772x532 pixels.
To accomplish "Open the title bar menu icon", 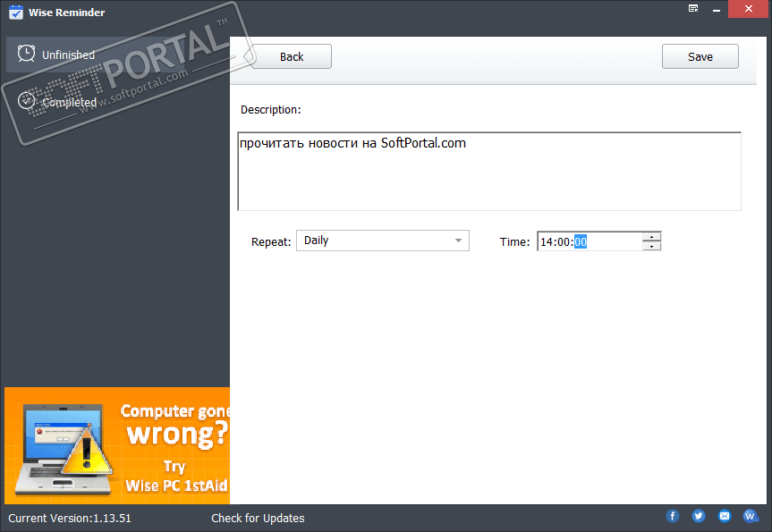I will (x=693, y=8).
